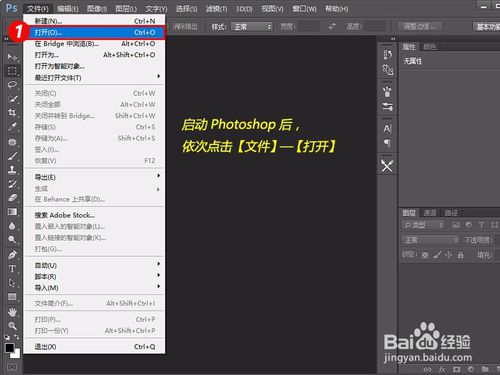Select the Eyedropper tool
The image size is (500, 375).
click(12, 126)
